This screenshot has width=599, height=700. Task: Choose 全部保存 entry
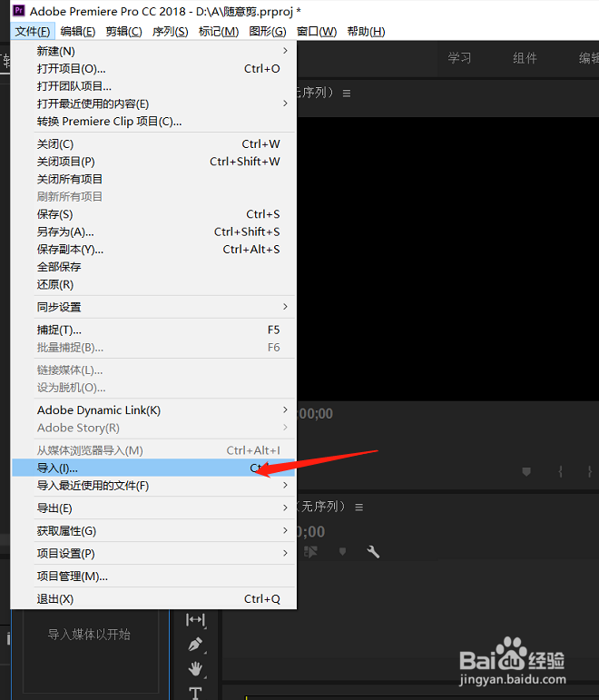click(154, 267)
